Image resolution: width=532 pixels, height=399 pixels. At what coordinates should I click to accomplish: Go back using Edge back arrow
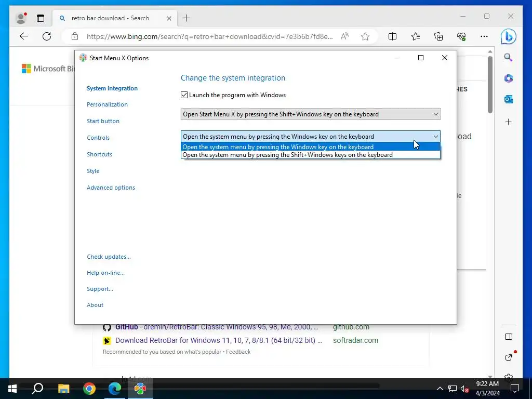click(x=24, y=36)
